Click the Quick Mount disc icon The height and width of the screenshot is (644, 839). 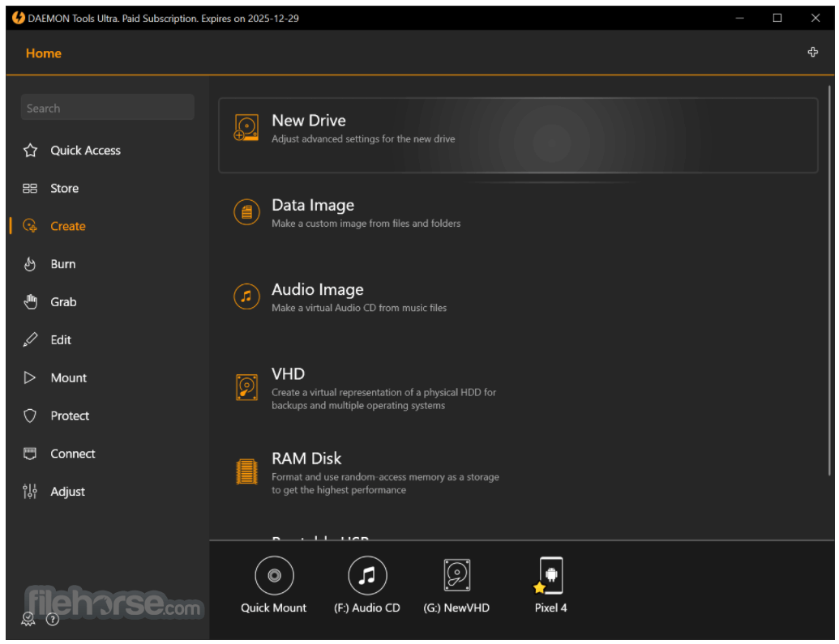(x=275, y=575)
